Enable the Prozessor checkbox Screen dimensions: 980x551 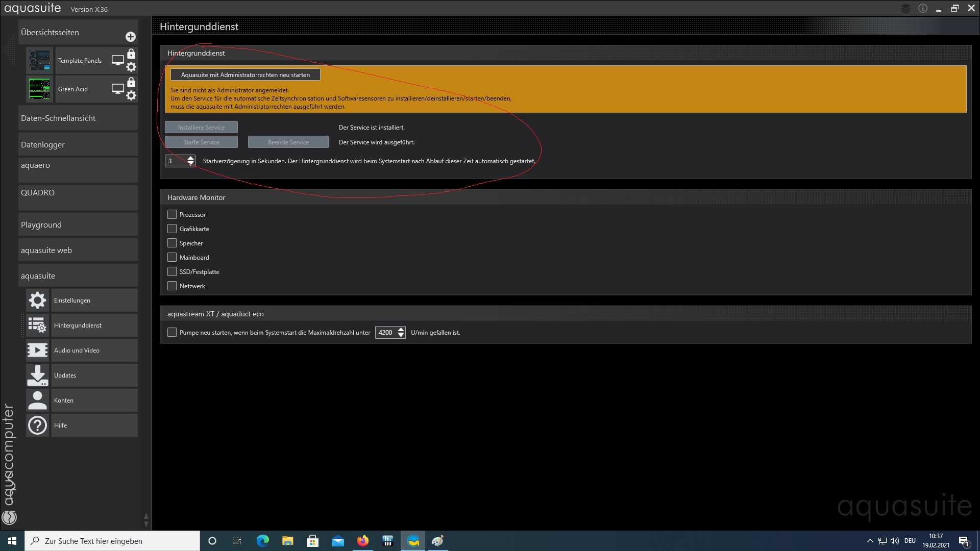pyautogui.click(x=172, y=214)
